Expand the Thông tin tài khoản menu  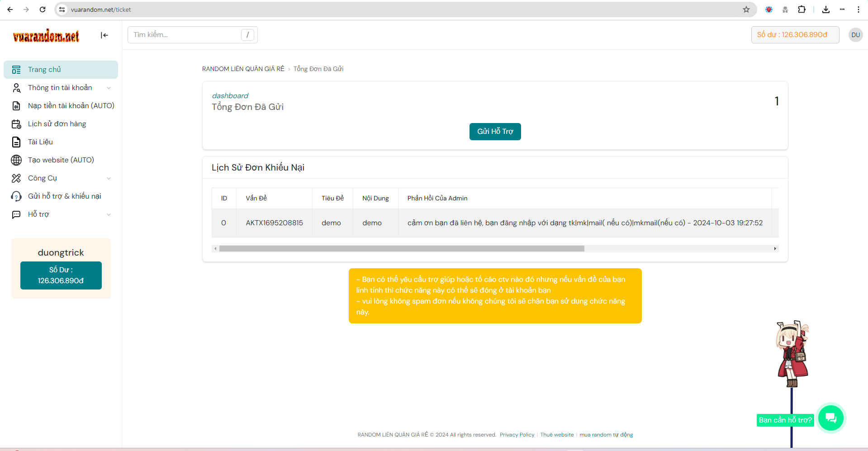coord(61,88)
